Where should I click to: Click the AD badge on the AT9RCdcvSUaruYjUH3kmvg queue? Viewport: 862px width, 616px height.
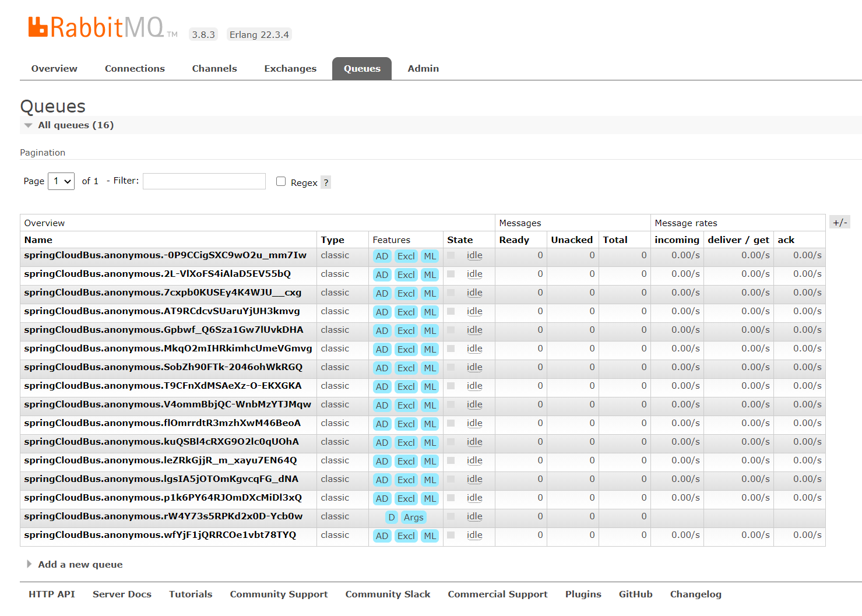(382, 312)
